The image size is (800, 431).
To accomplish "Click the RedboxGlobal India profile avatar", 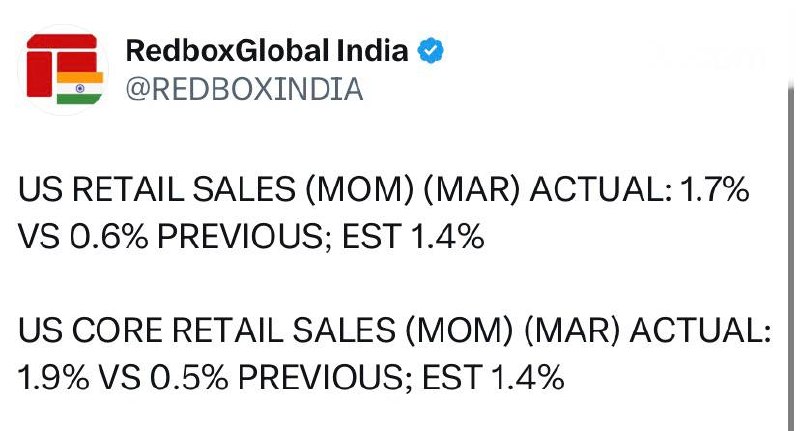I will click(64, 68).
